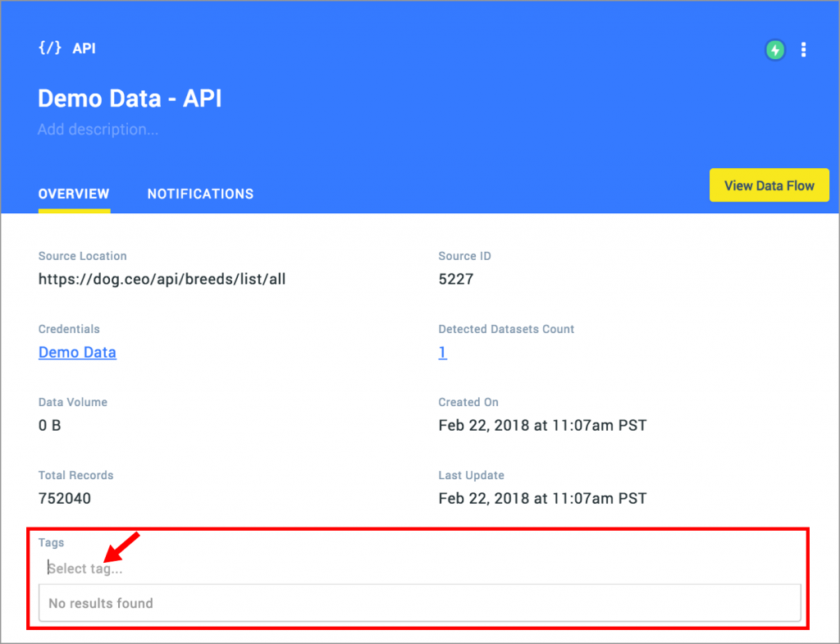Click the API text label in header
Viewport: 840px width, 644px height.
[84, 48]
